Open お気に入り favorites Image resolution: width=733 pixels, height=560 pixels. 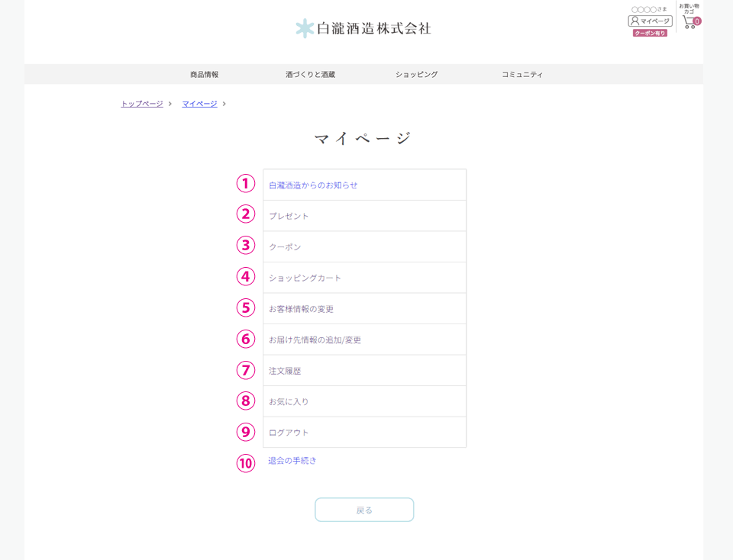(365, 401)
